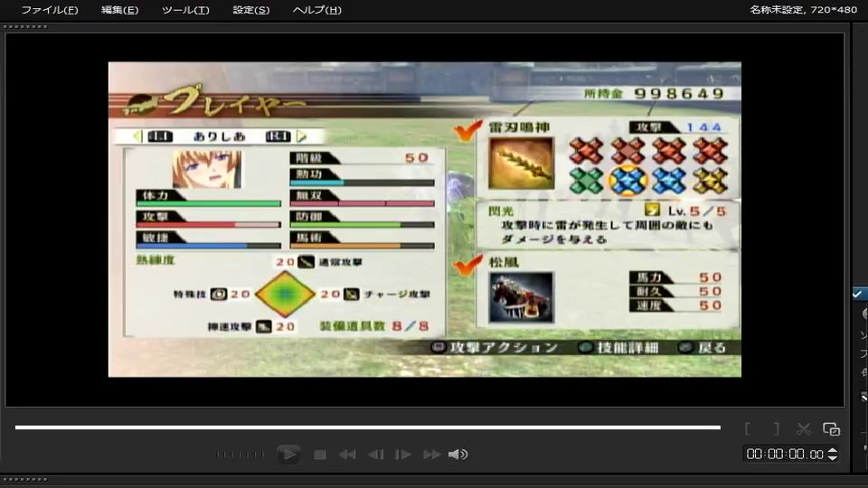Click the white preview scrubber bar

pyautogui.click(x=368, y=427)
